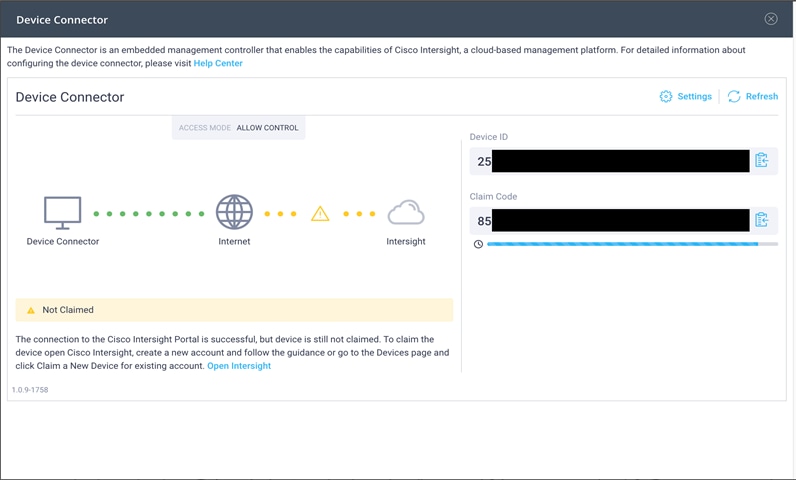Click the Claim Code label
This screenshot has height=480, width=796.
[x=493, y=196]
